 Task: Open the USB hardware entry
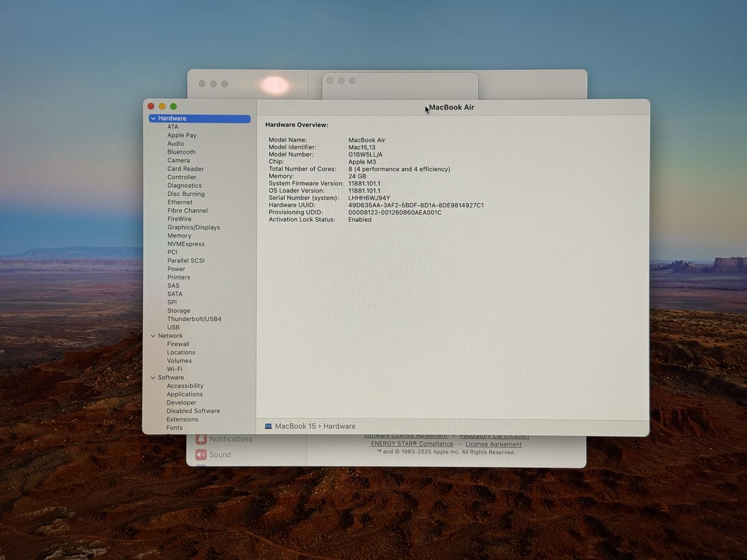173,327
